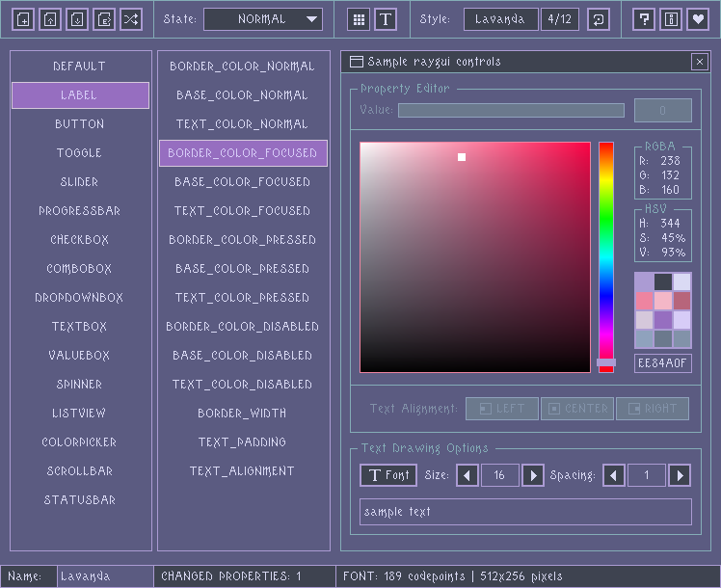Click the Font button in Text Drawing Options

pos(388,475)
